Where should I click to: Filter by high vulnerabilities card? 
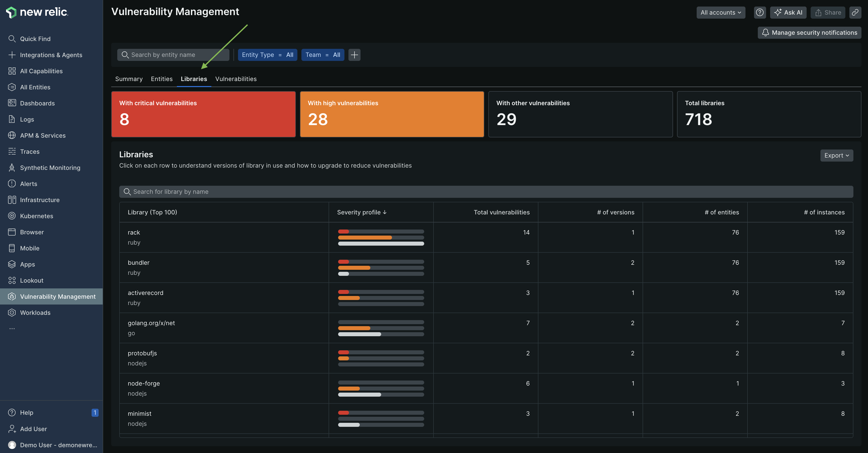coord(392,114)
